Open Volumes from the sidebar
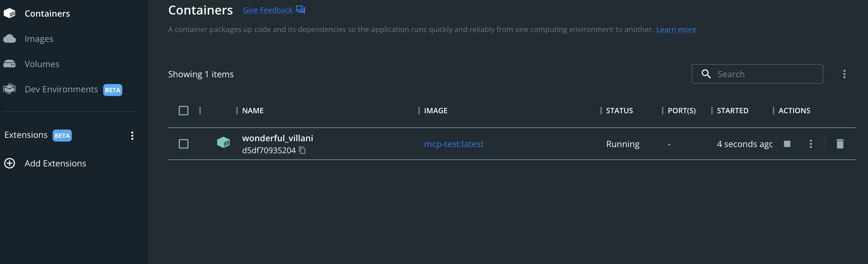This screenshot has width=868, height=264. click(x=42, y=64)
